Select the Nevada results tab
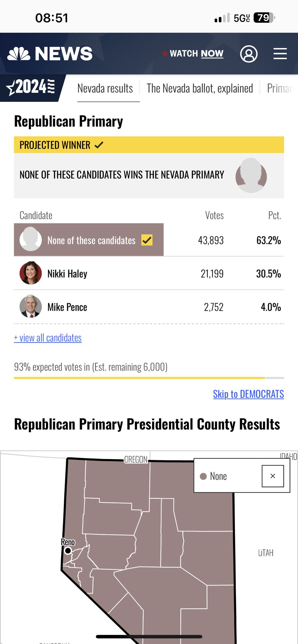The height and width of the screenshot is (644, 298). coord(105,89)
